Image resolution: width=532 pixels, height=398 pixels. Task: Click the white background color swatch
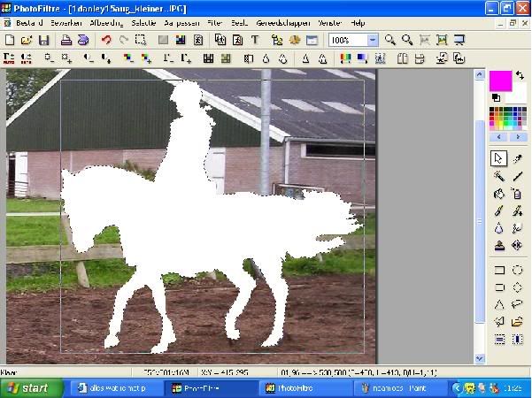coord(518,93)
